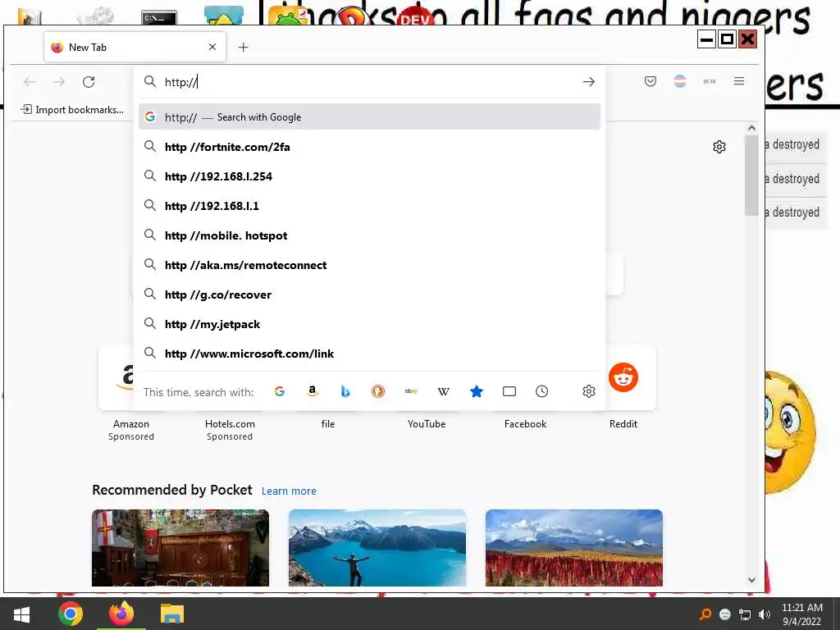The width and height of the screenshot is (840, 630).
Task: Open Import bookmarks in bookmarks toolbar
Action: click(72, 110)
